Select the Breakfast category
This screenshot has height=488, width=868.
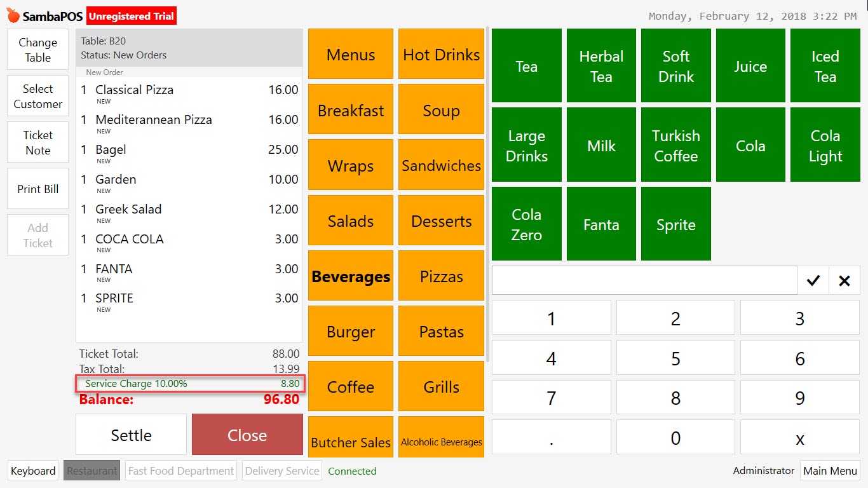tap(351, 111)
